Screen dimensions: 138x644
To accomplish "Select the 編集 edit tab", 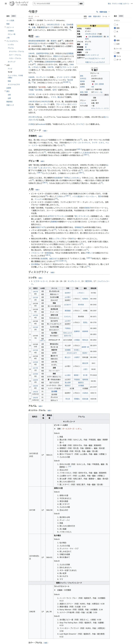I will coord(90,17).
